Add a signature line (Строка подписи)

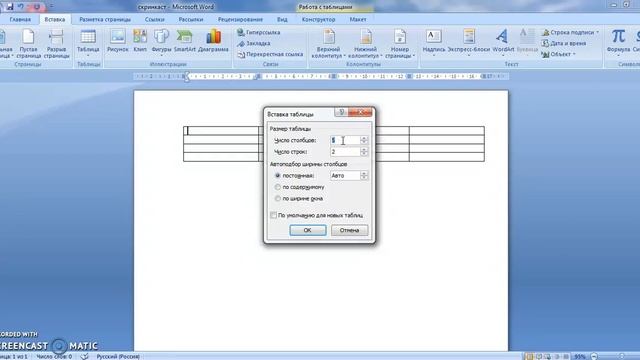[570, 32]
